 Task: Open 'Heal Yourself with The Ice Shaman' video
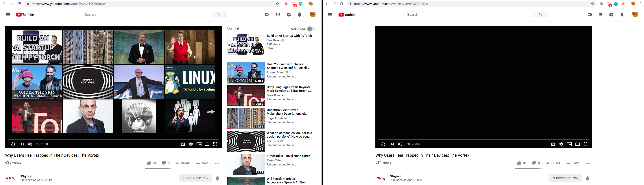[288, 66]
